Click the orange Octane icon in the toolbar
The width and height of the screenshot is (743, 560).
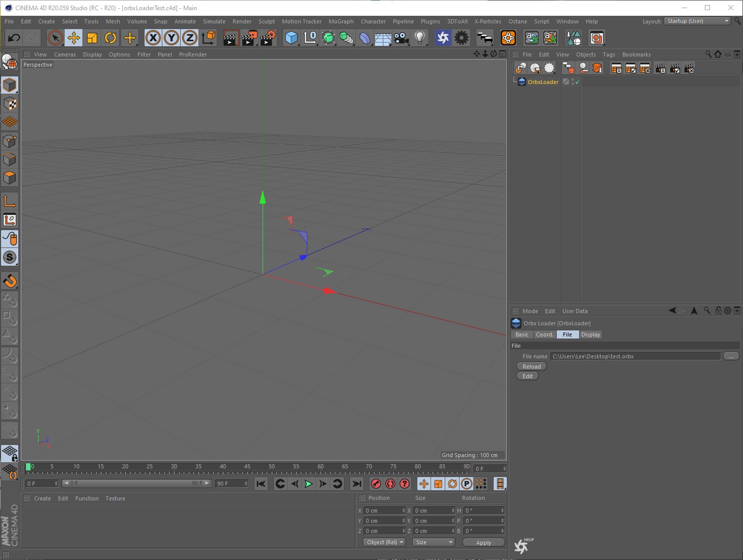click(x=508, y=38)
